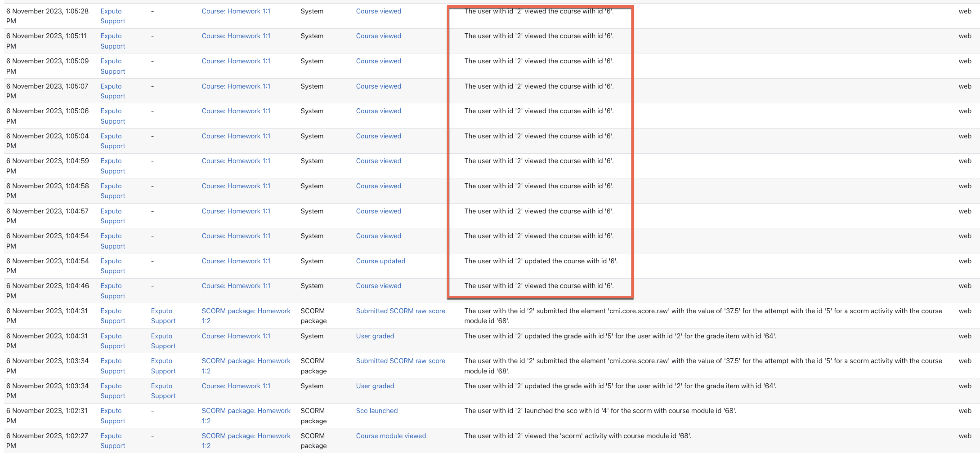The width and height of the screenshot is (980, 453).
Task: Click Course updated event link
Action: pyautogui.click(x=380, y=261)
